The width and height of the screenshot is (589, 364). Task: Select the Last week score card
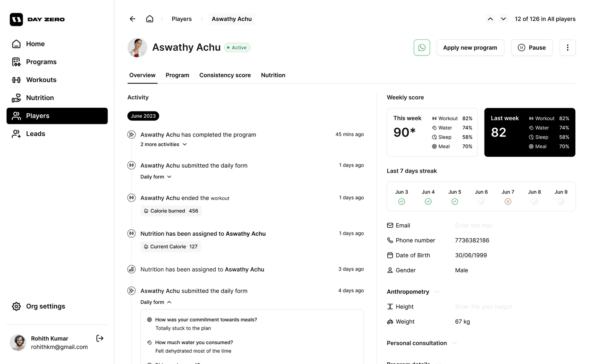pos(530,132)
